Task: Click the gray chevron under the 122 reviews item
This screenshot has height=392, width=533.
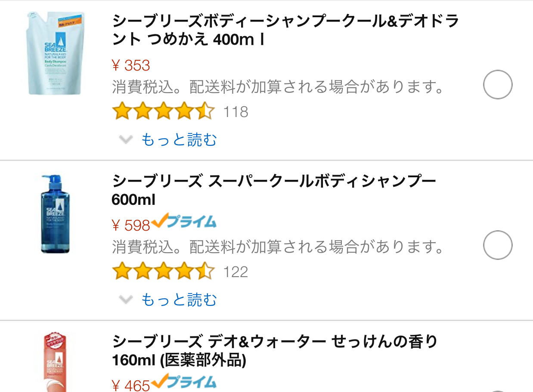Action: point(125,299)
